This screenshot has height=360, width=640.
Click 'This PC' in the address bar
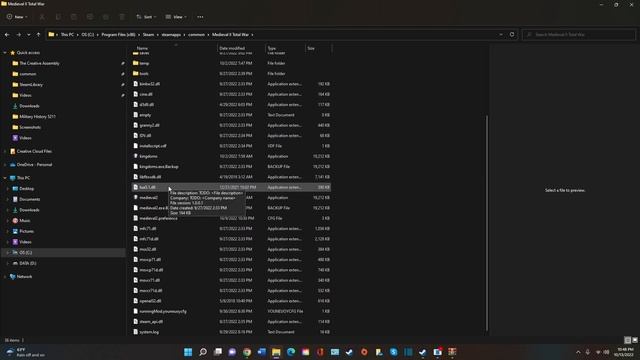[x=67, y=35]
